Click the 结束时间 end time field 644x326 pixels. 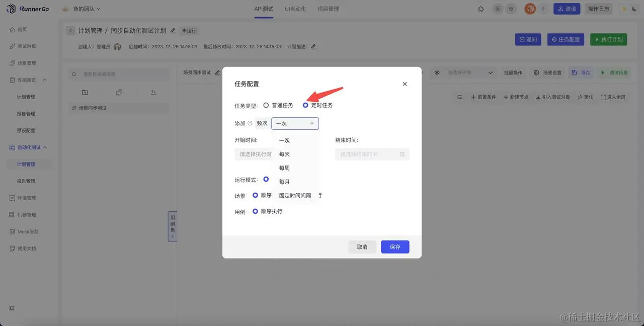point(372,154)
